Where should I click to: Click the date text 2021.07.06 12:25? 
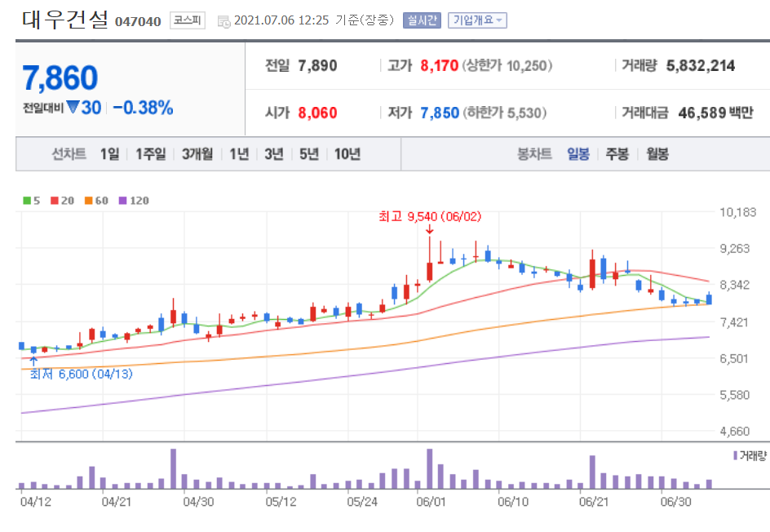pyautogui.click(x=281, y=20)
